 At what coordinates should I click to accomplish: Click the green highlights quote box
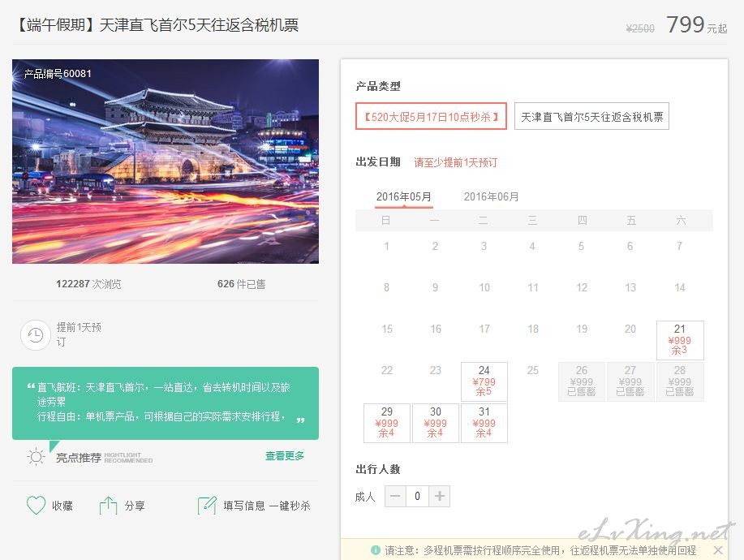coord(166,403)
